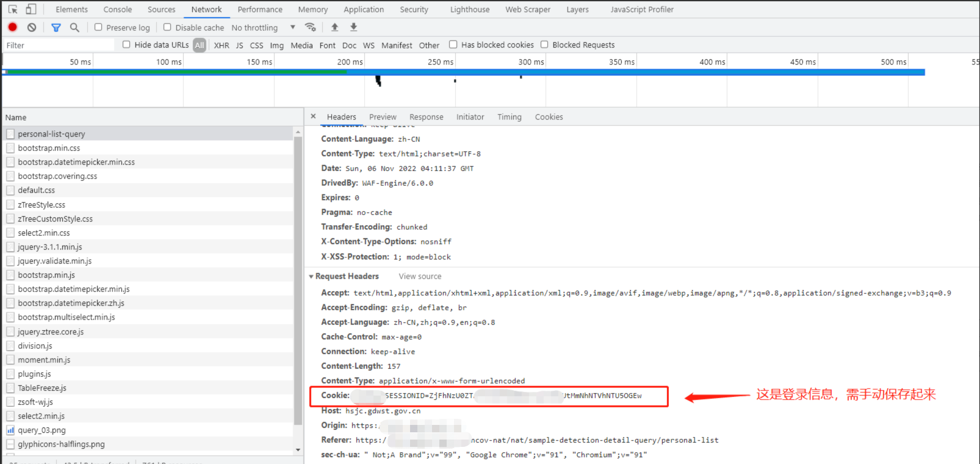
Task: Switch to the Memory panel tab
Action: click(313, 9)
